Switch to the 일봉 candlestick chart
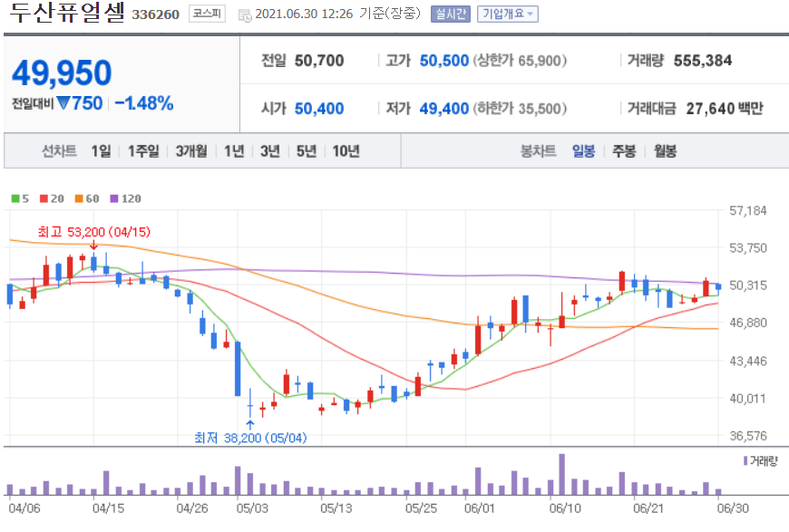Image resolution: width=789 pixels, height=532 pixels. [x=584, y=150]
